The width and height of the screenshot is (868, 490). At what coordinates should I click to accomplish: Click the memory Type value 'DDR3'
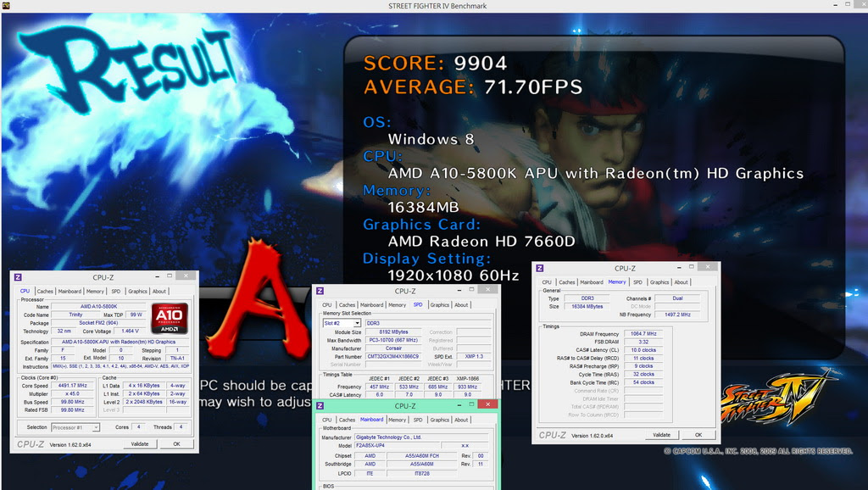pos(587,298)
